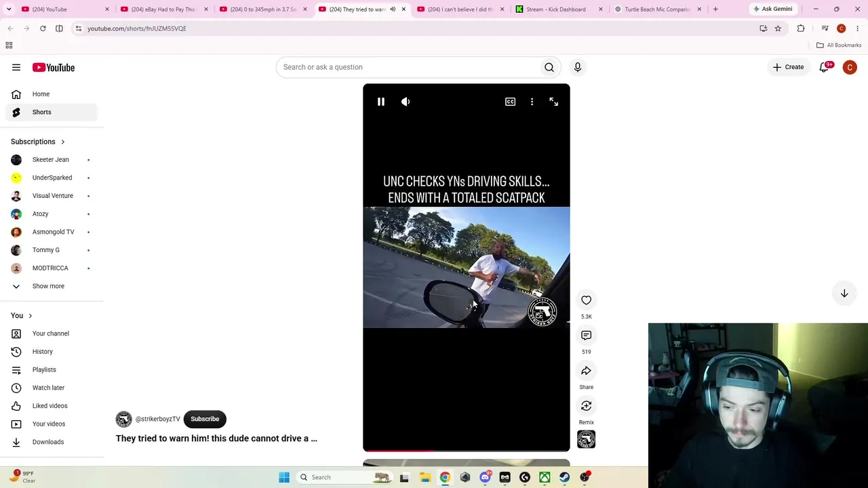The width and height of the screenshot is (868, 488).
Task: Open Your channel
Action: (x=52, y=333)
